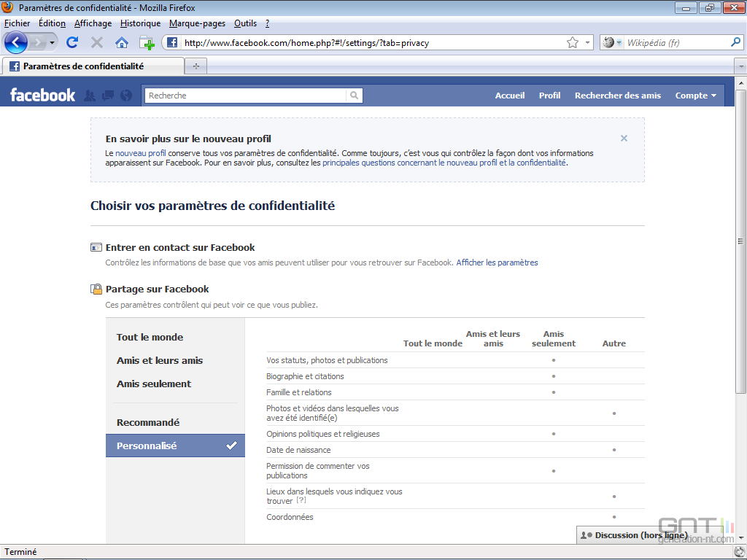Image resolution: width=747 pixels, height=560 pixels.
Task: Click the address bar URL field
Action: tap(371, 43)
